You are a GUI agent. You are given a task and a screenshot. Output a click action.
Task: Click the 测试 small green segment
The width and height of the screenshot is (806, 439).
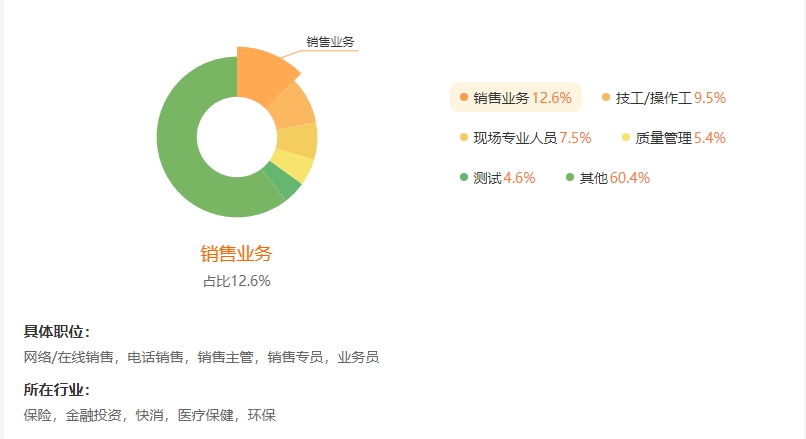click(282, 180)
